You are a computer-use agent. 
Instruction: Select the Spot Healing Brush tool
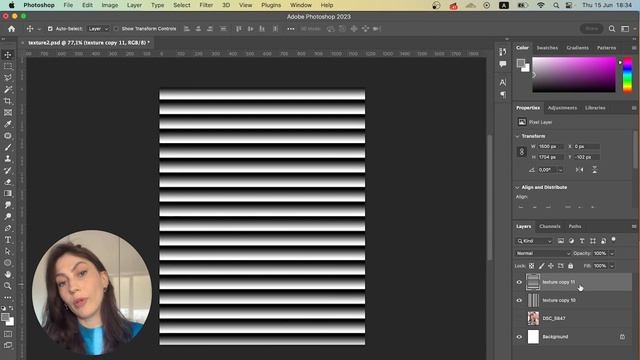pyautogui.click(x=8, y=136)
